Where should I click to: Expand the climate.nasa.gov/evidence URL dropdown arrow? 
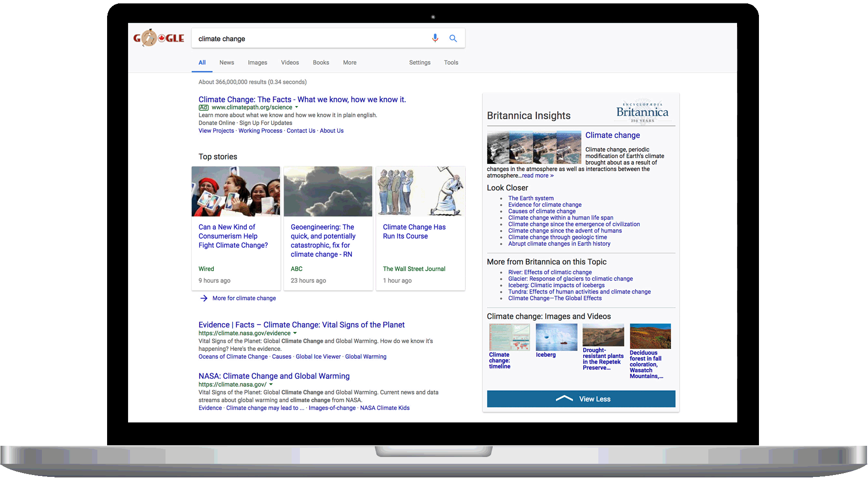tap(295, 333)
